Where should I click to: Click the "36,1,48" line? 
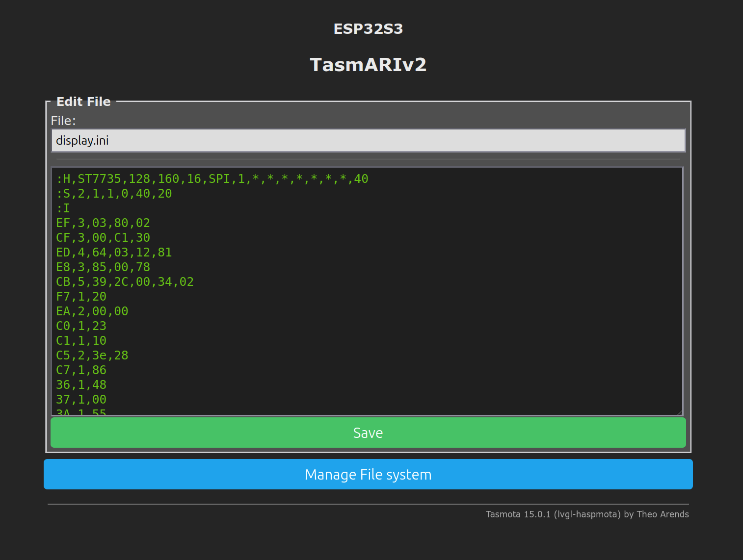81,384
